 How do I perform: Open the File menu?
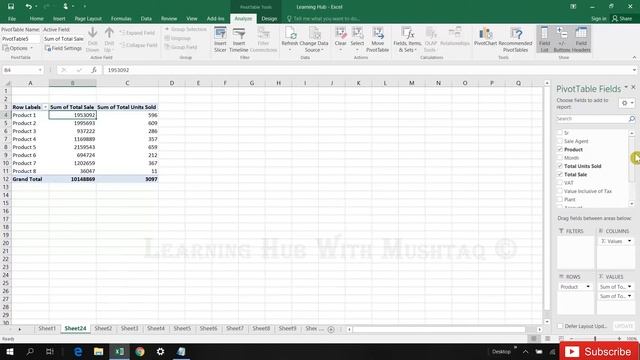tap(12, 18)
